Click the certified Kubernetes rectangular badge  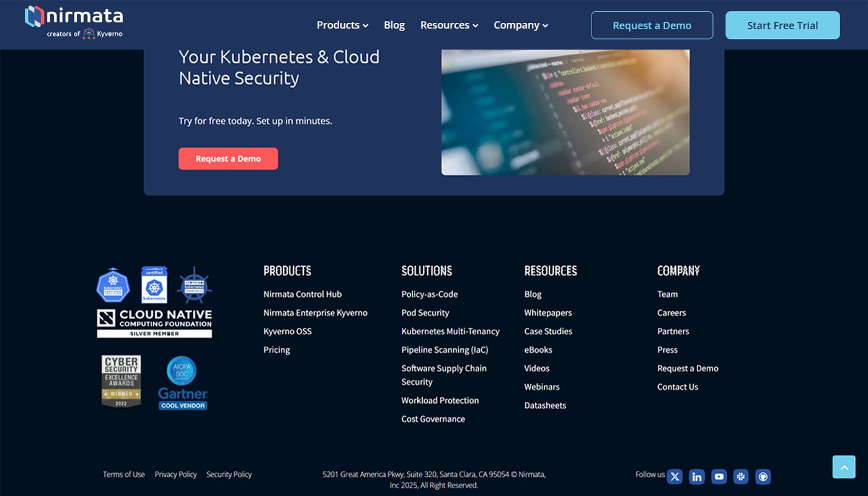click(154, 285)
